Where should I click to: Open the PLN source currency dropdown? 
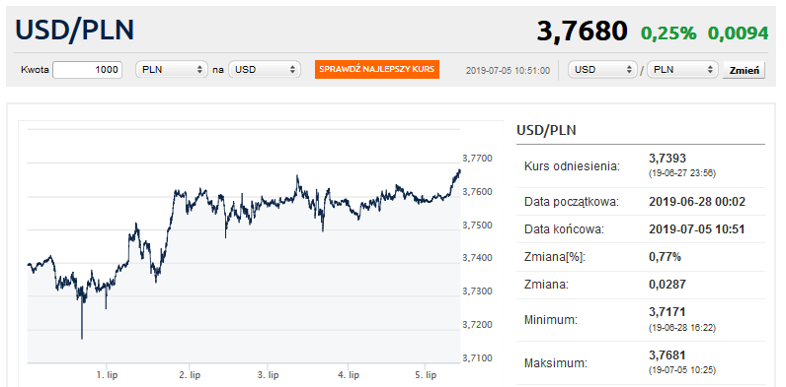[x=171, y=70]
